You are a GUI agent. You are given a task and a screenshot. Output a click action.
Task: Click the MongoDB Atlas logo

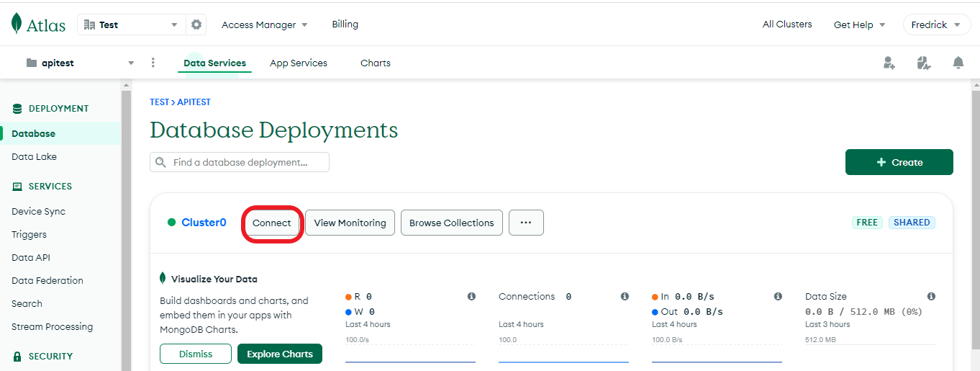point(39,24)
